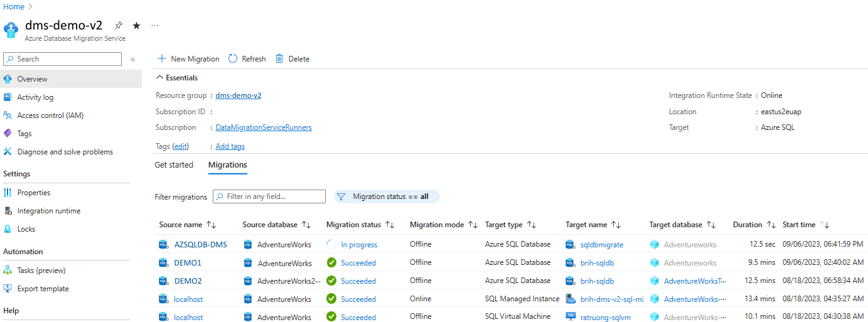This screenshot has height=322, width=868.
Task: Click the SQL icon beside AZSQLDB-DMS
Action: tap(164, 245)
